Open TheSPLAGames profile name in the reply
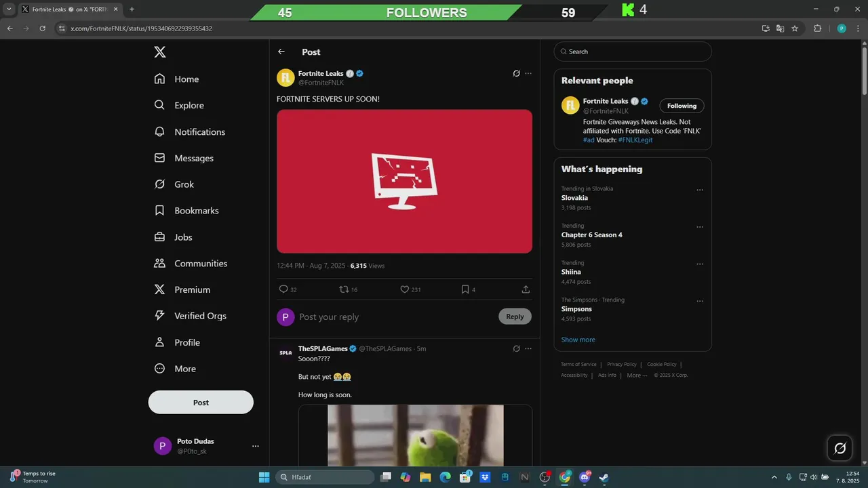 323,348
